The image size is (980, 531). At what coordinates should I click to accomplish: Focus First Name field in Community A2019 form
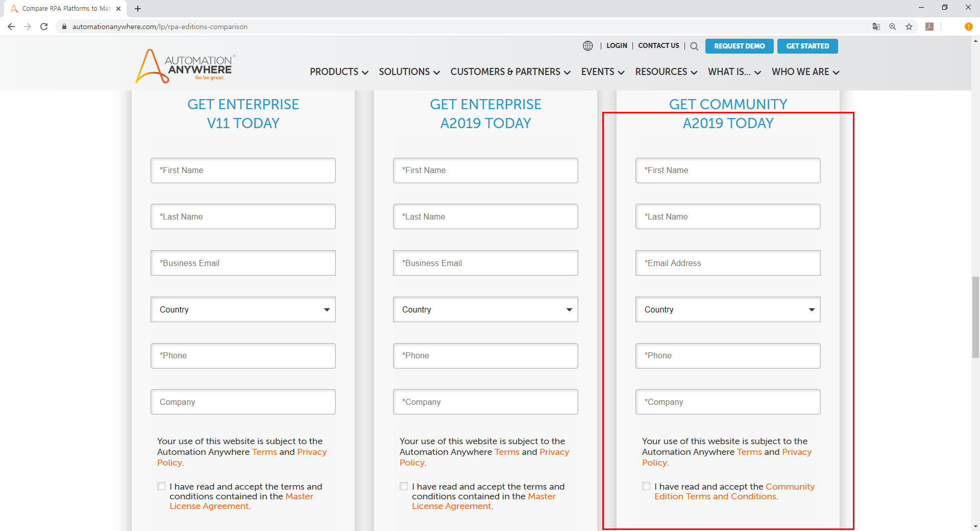pos(728,171)
